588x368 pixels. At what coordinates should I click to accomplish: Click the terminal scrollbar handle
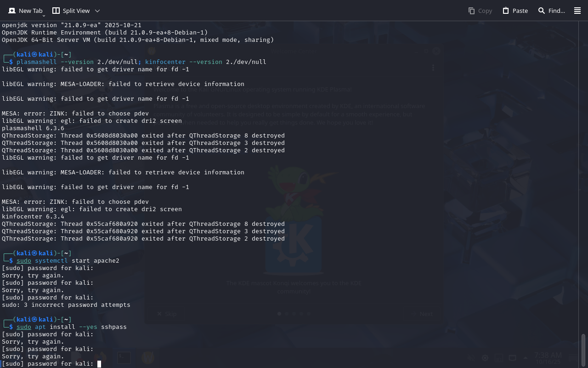(583, 350)
